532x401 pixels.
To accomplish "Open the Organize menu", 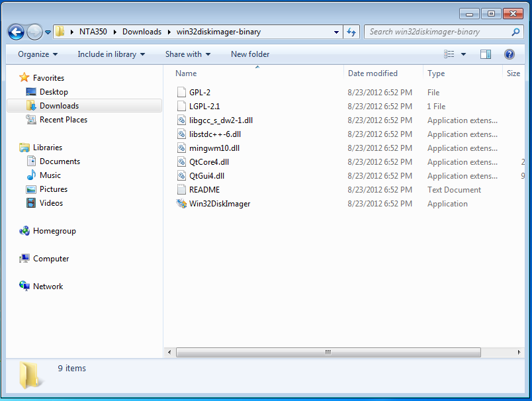I will 38,54.
